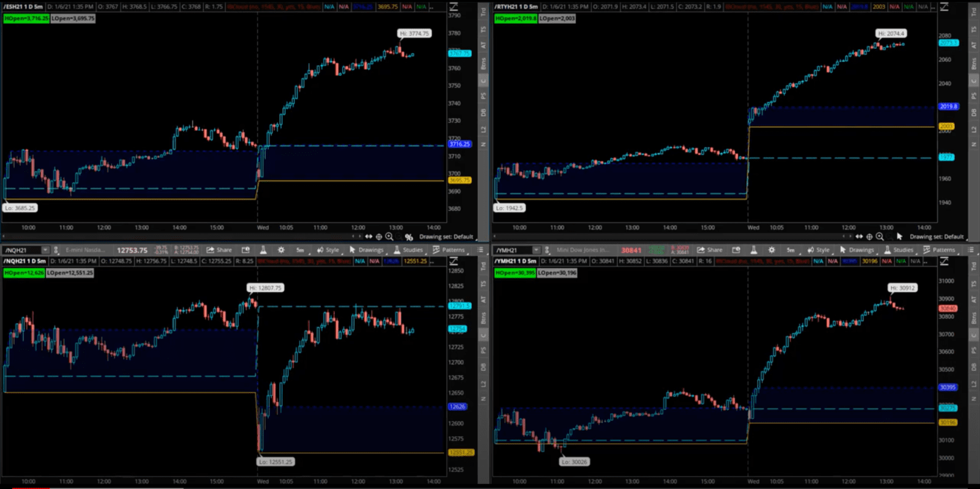Open the Studies menu in the /NQH21 toolbar
The width and height of the screenshot is (980, 489).
tap(409, 250)
